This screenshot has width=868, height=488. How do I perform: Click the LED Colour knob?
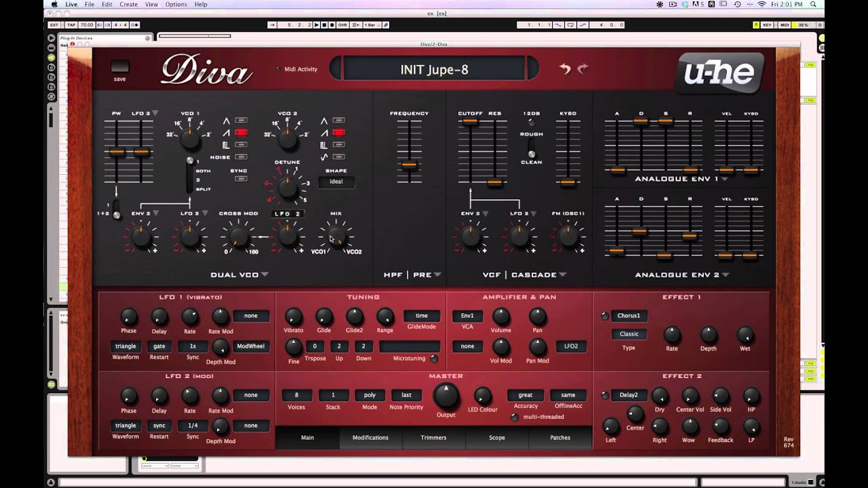[482, 396]
